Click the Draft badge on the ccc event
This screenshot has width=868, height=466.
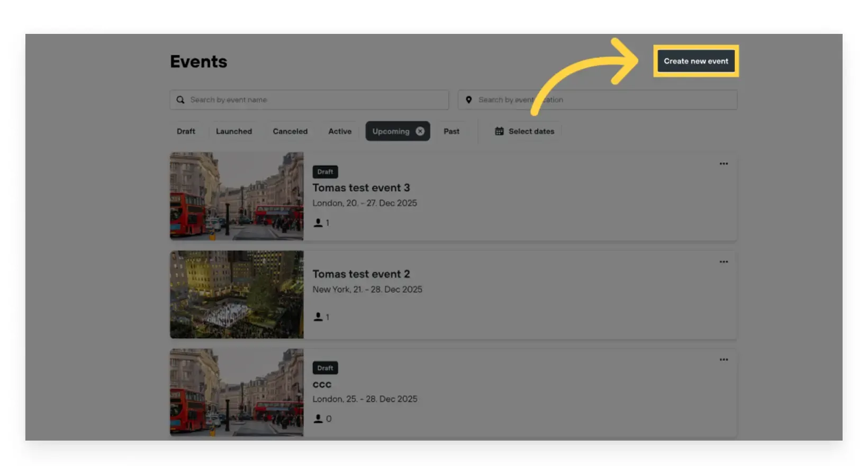coord(325,368)
